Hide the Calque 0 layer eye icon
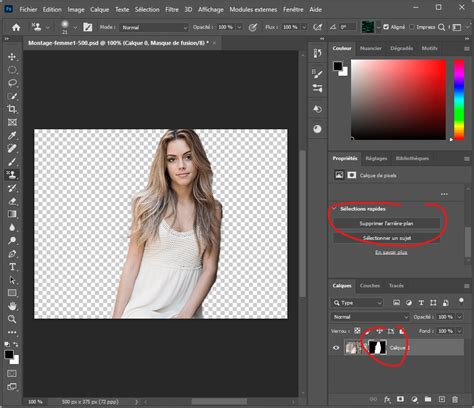Viewport: 474px width, 408px height. (336, 348)
